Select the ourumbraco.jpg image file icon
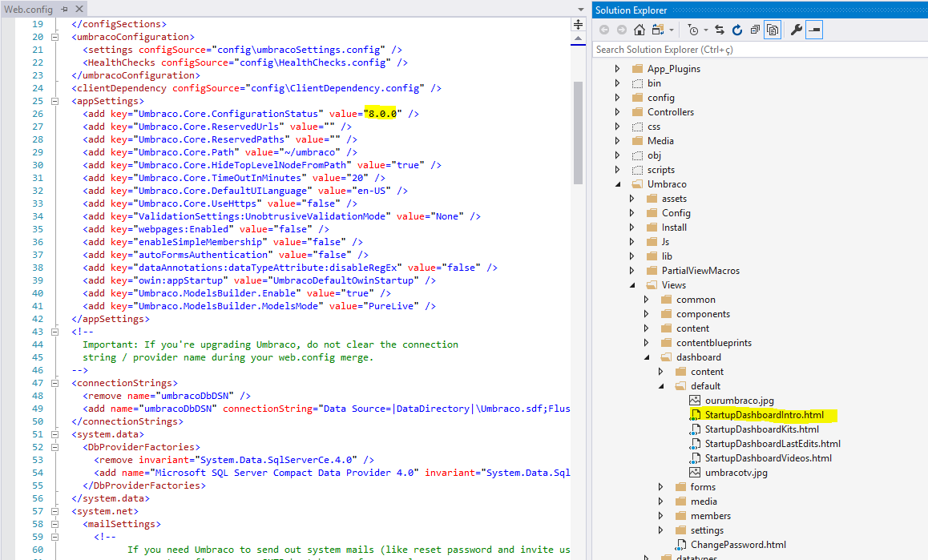The width and height of the screenshot is (928, 560). [x=695, y=400]
